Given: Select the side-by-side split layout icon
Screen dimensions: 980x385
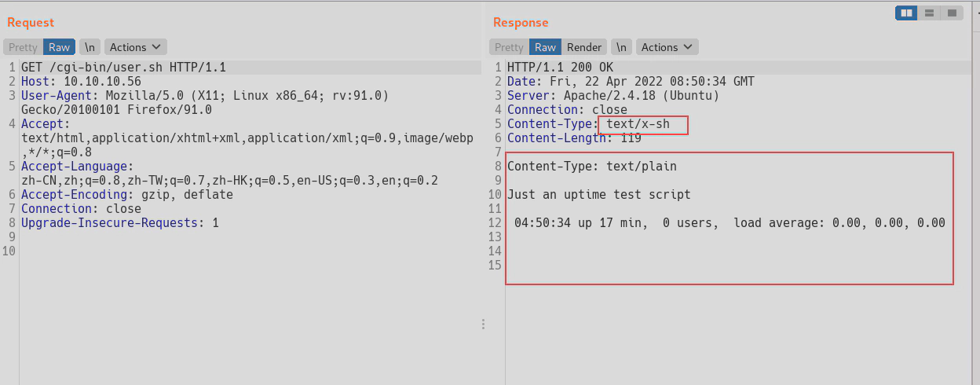Looking at the screenshot, I should pyautogui.click(x=907, y=13).
